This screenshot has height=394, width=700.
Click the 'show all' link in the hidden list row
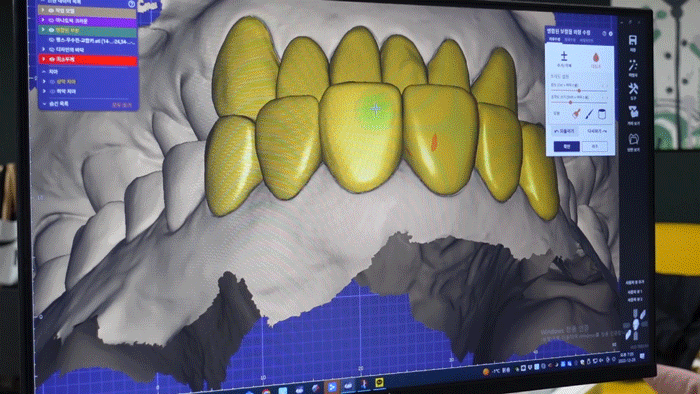[x=121, y=105]
